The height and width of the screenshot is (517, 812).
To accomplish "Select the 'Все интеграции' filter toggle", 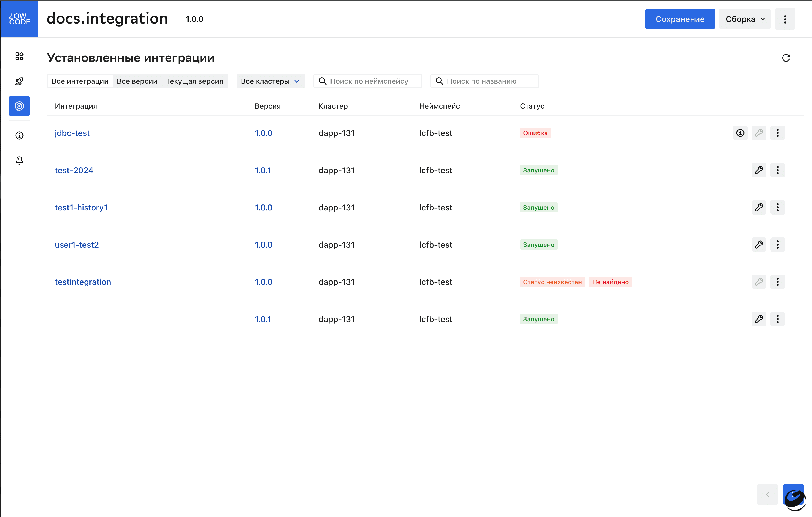I will (80, 81).
